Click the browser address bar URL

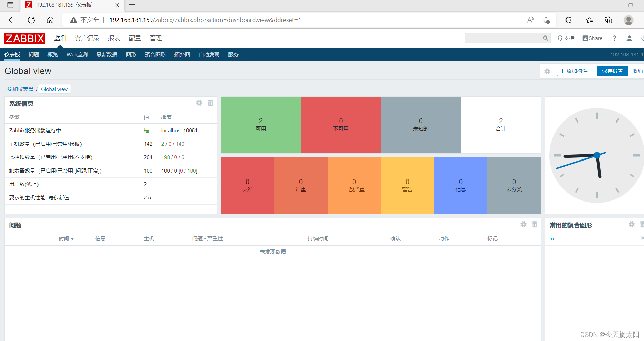[205, 20]
